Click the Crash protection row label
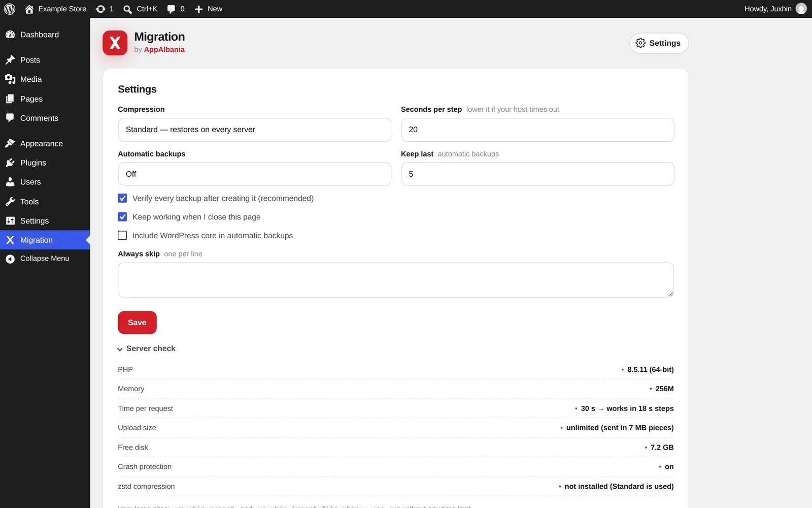The width and height of the screenshot is (812, 508). [x=145, y=467]
